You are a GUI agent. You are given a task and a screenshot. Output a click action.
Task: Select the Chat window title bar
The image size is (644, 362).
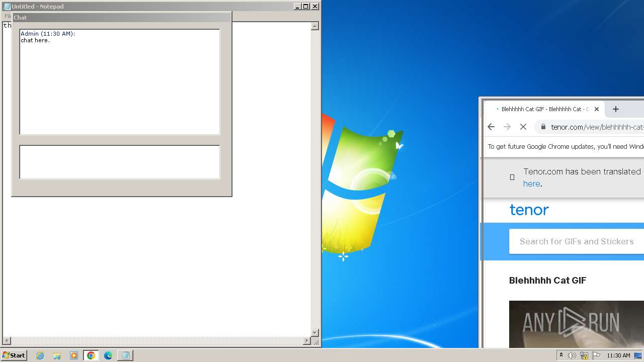point(122,17)
